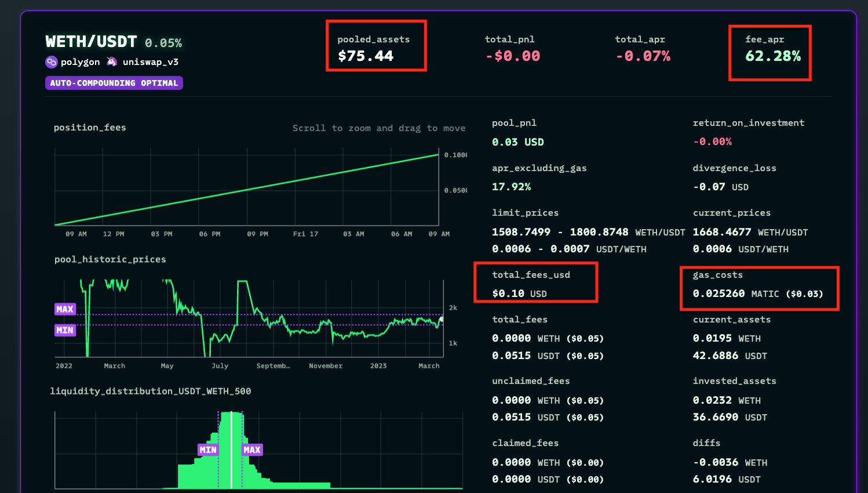
Task: Click the AUTO-COMPOUNDING OPTIMAL badge
Action: click(x=114, y=83)
